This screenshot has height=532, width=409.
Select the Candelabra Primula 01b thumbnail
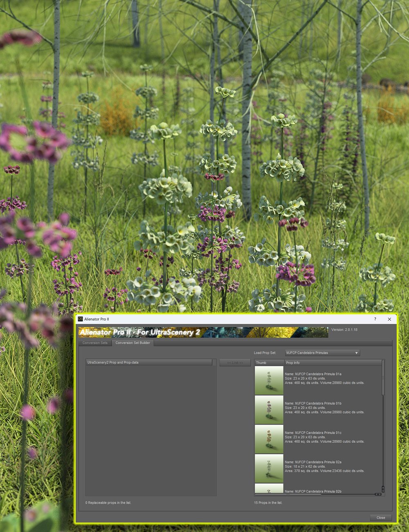point(269,409)
